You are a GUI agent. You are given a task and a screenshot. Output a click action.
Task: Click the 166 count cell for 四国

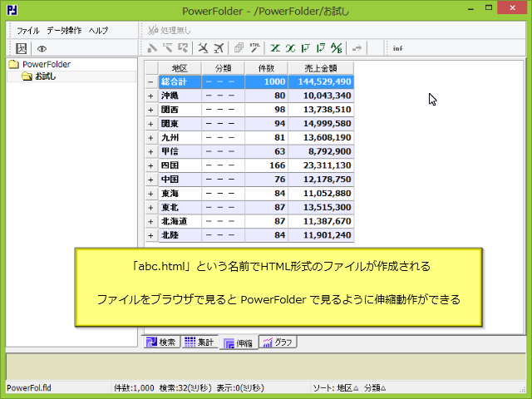tap(266, 165)
